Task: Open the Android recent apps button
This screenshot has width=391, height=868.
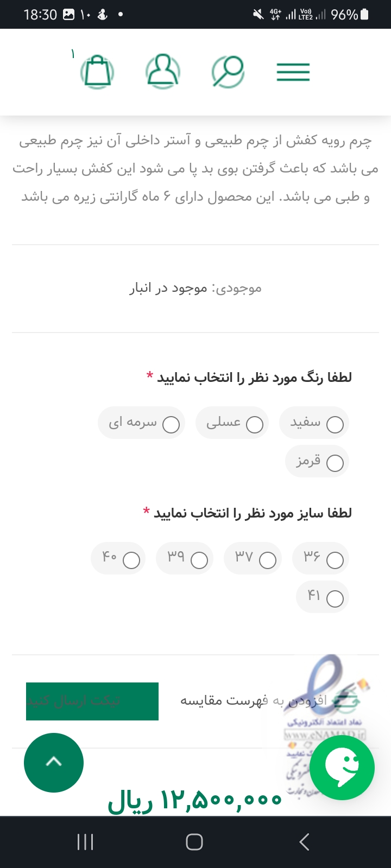Action: [x=85, y=842]
